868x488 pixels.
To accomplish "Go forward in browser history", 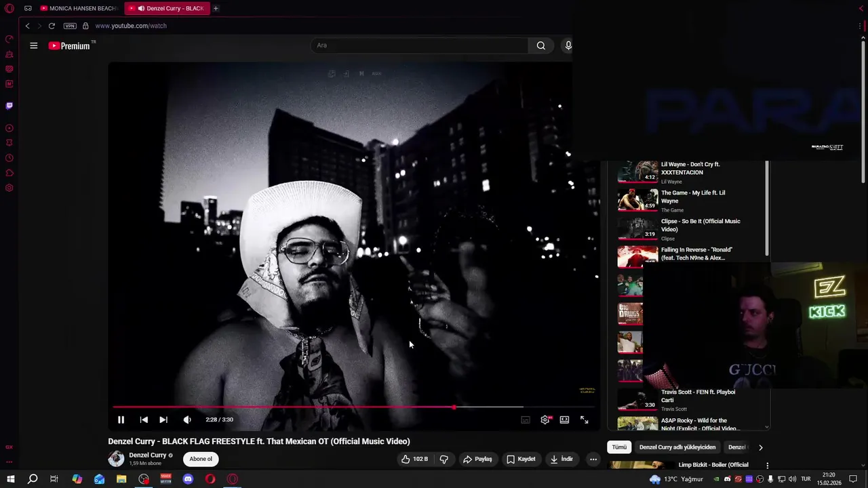I will click(39, 26).
